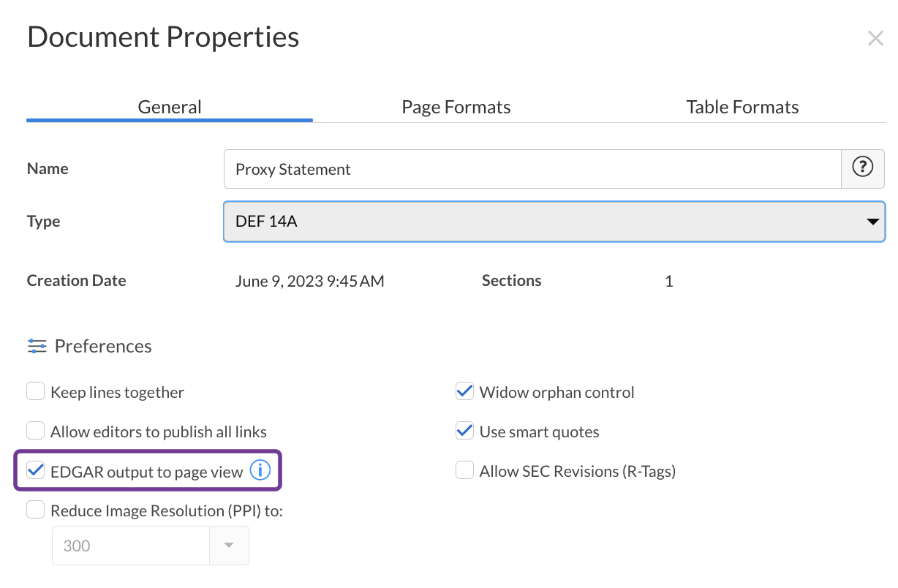Click the Sections count value

tap(668, 280)
